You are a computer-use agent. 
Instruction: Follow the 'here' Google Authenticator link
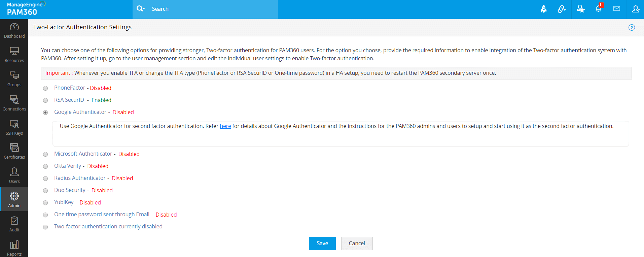click(225, 126)
